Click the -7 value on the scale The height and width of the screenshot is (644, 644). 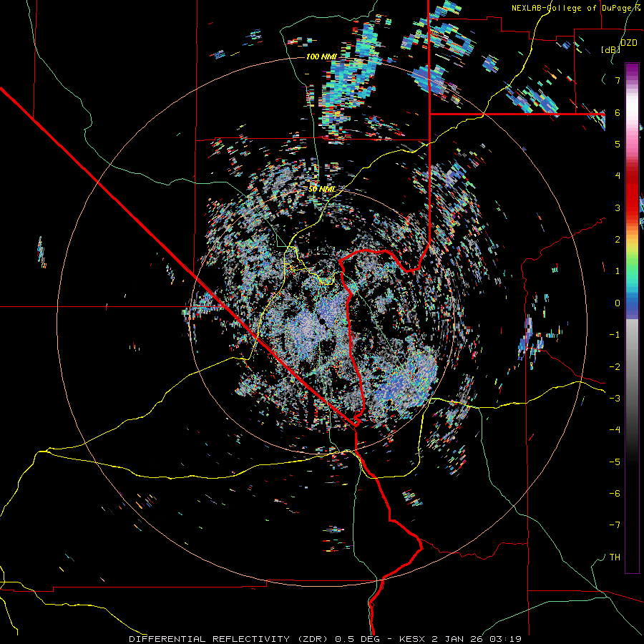[x=615, y=525]
